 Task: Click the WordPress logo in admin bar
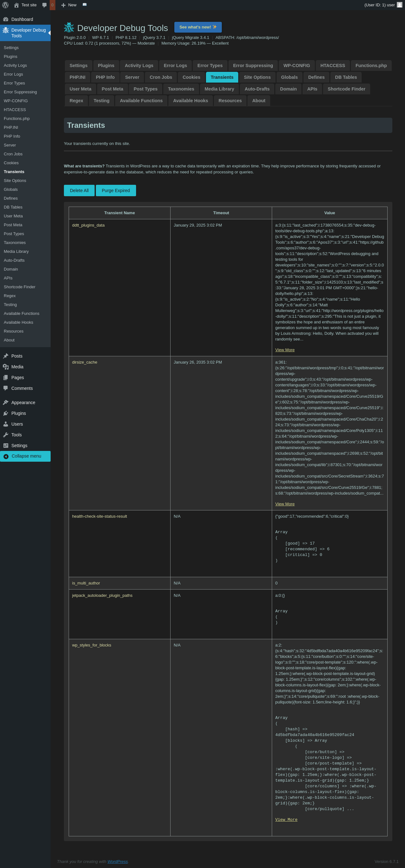click(x=5, y=5)
